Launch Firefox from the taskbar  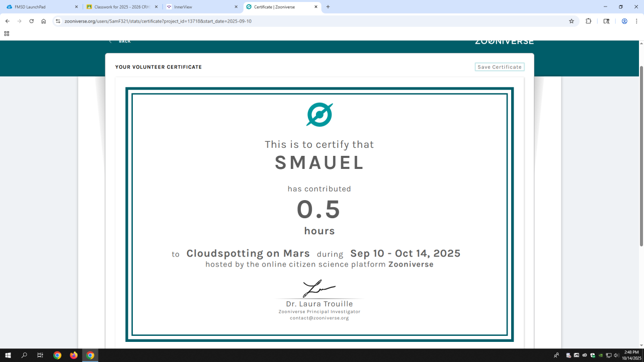point(74,355)
